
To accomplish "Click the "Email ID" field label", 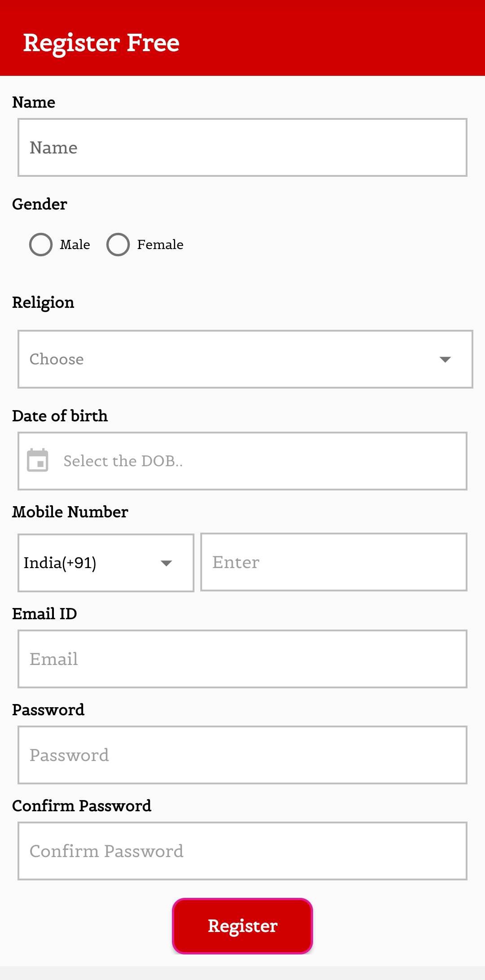I will (44, 614).
